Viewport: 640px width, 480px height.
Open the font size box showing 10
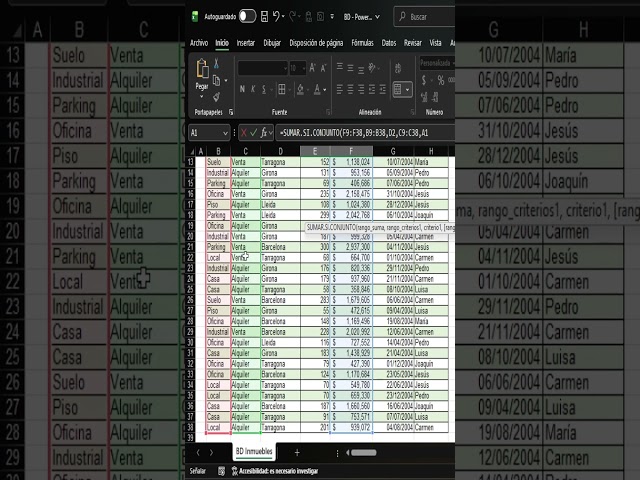tap(297, 68)
